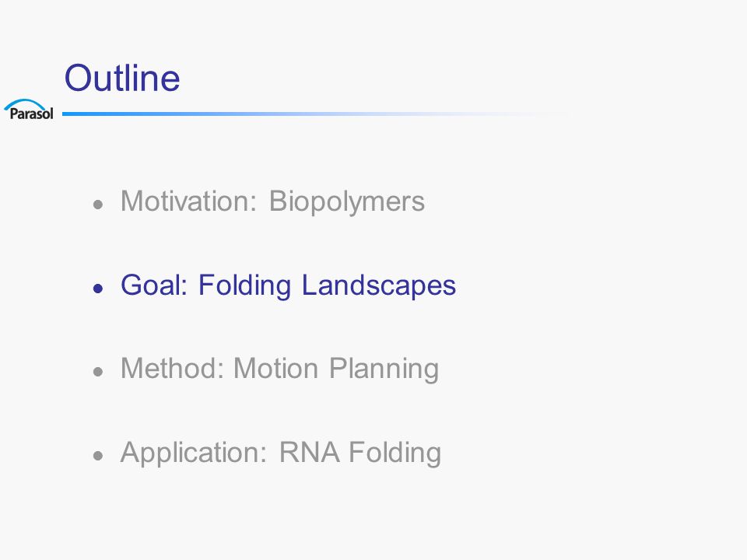747x560 pixels.
Task: Click the Parasol wordmark text
Action: point(31,114)
